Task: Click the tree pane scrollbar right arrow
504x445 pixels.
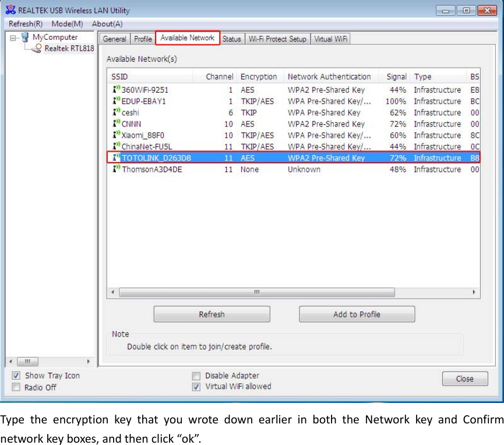Action: [89, 362]
